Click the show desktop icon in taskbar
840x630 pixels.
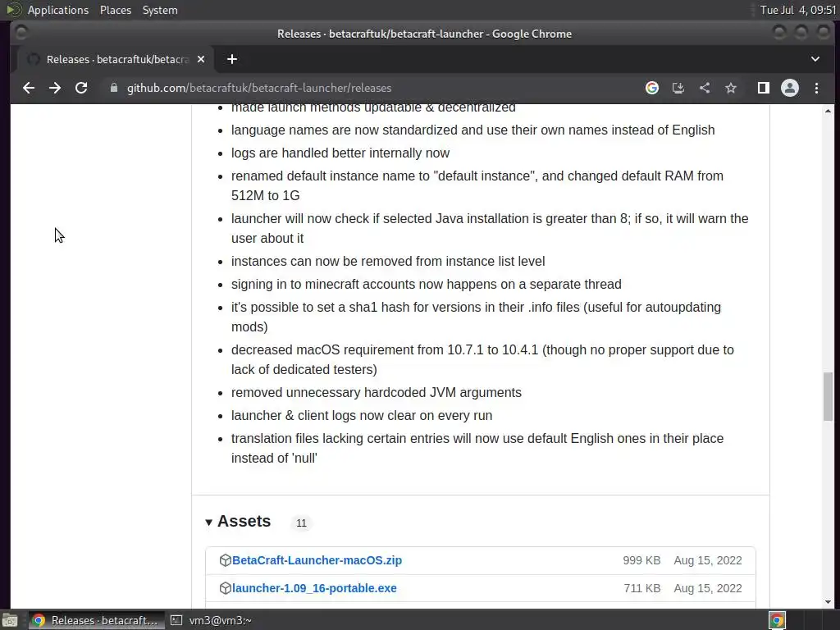(10, 620)
